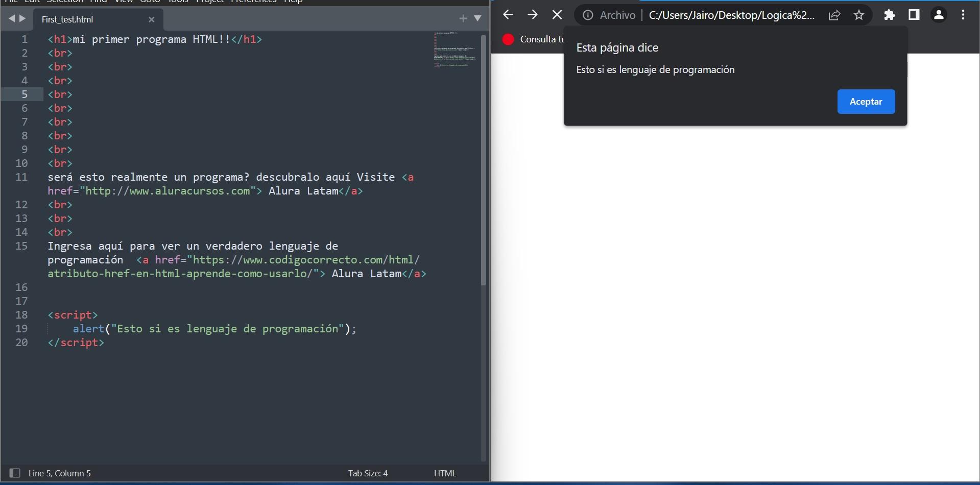Click the closing script tag on line 20
This screenshot has width=980, height=485.
76,343
